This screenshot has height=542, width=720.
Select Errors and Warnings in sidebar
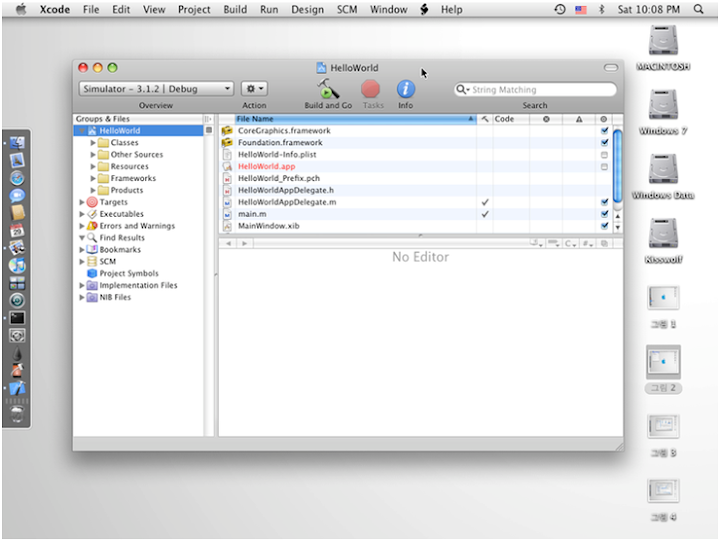(136, 226)
